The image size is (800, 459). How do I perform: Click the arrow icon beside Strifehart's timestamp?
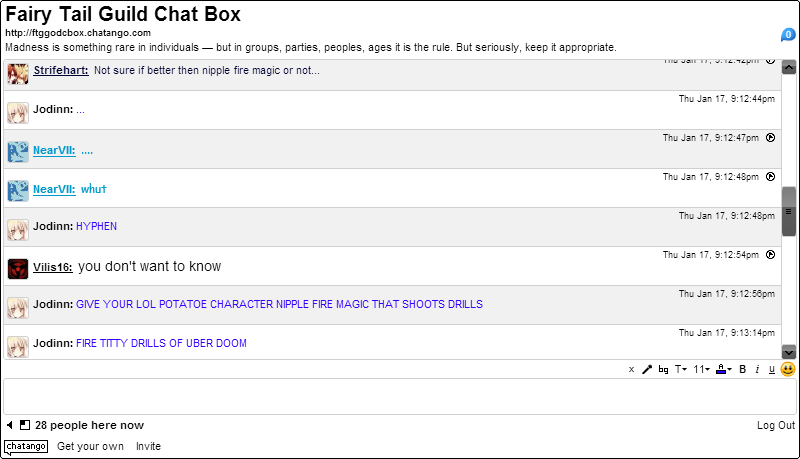click(771, 61)
